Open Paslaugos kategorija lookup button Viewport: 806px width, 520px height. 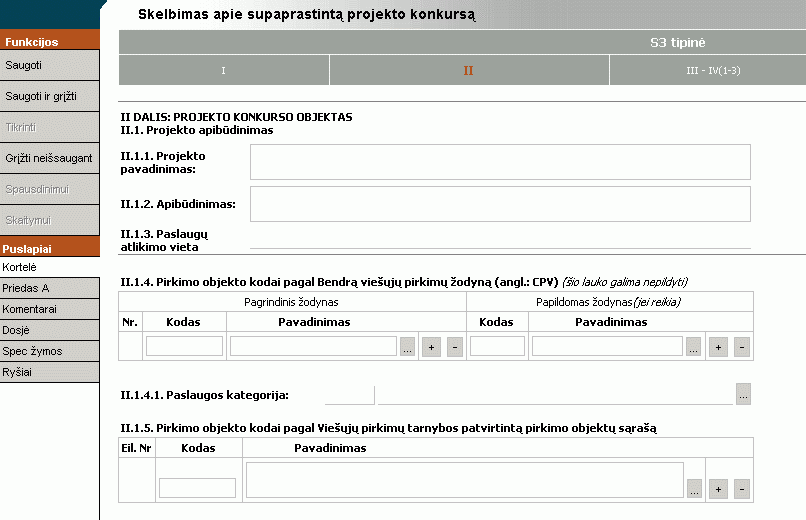tap(743, 394)
